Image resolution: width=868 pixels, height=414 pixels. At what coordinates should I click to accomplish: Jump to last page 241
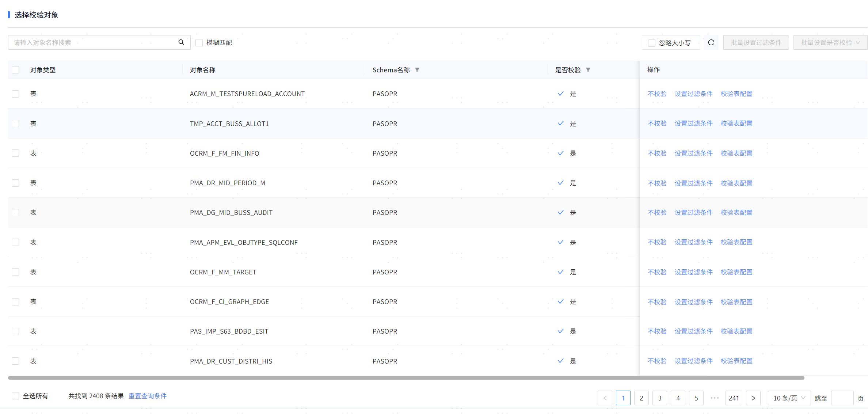[x=734, y=398]
